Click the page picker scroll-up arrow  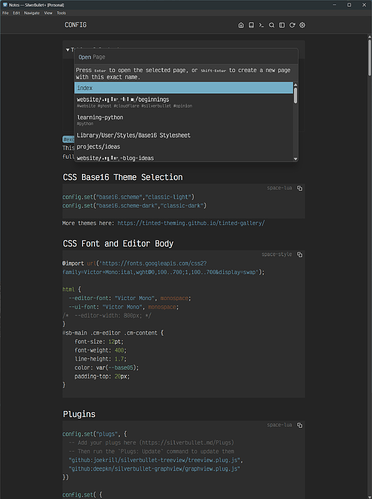(295, 85)
